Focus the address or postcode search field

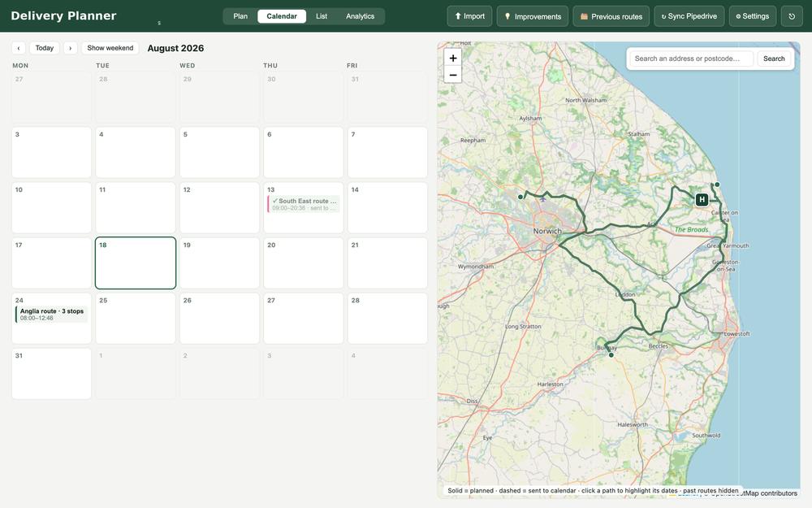[x=692, y=59]
